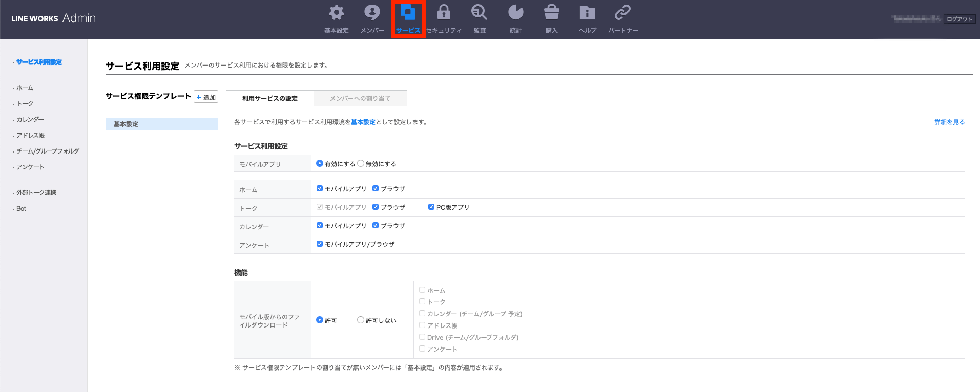Click the 監査 magnifier icon

479,13
